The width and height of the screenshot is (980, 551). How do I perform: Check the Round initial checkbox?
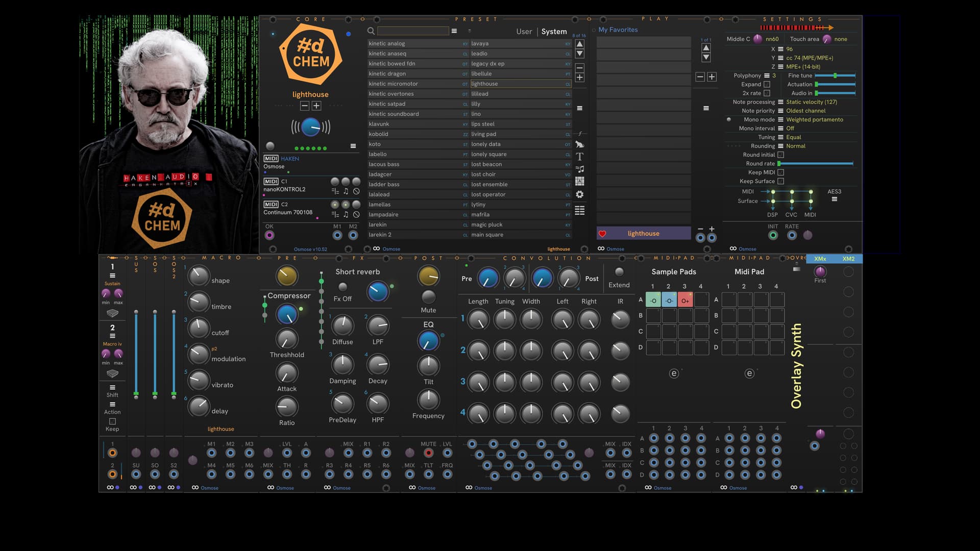[780, 155]
